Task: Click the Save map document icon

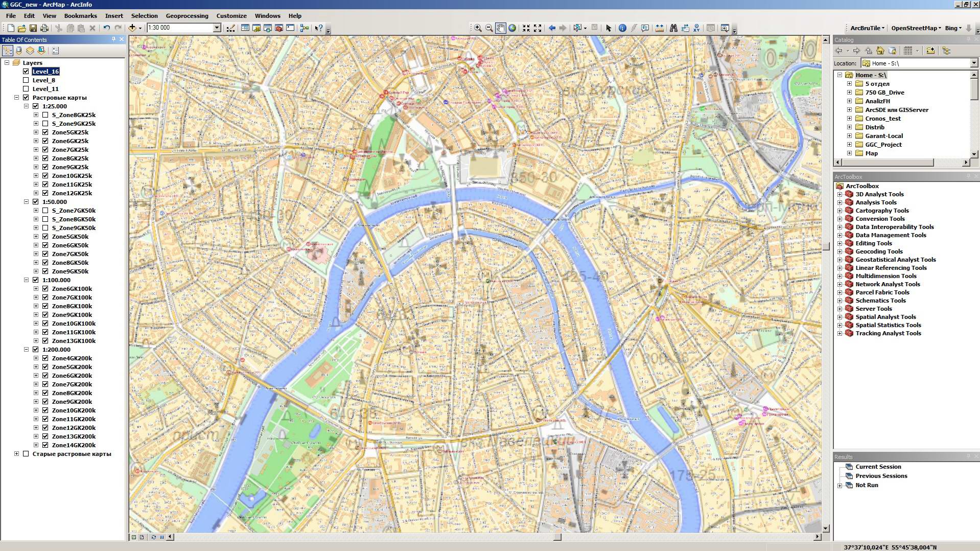Action: pos(33,28)
